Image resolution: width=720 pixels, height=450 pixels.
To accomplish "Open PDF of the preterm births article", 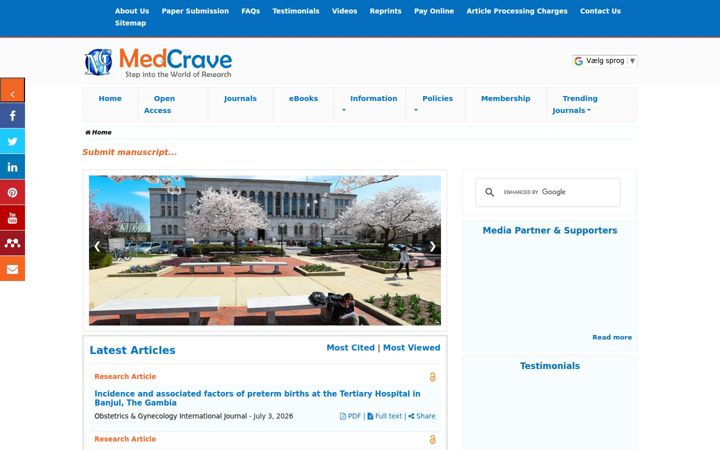I will [x=350, y=416].
